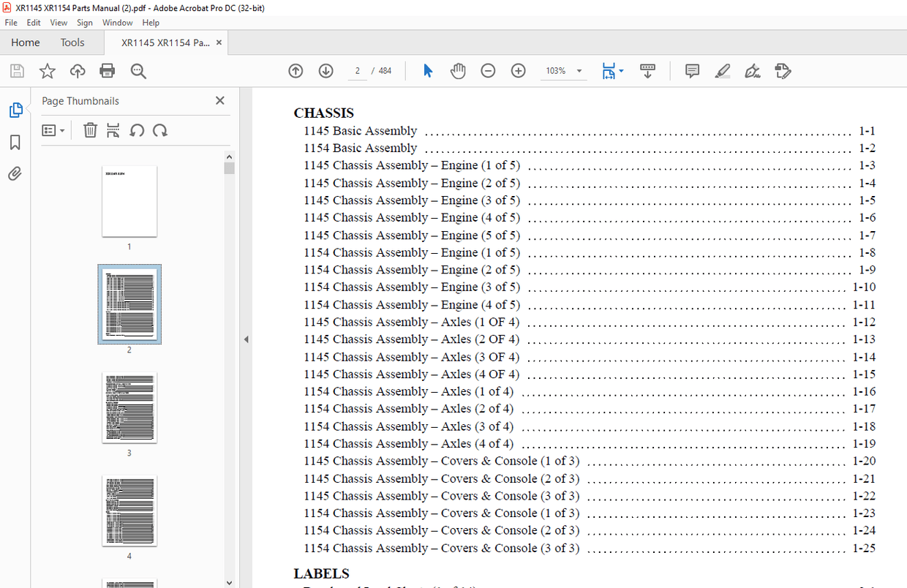Add document to starred favorites
907x588 pixels.
(x=48, y=71)
